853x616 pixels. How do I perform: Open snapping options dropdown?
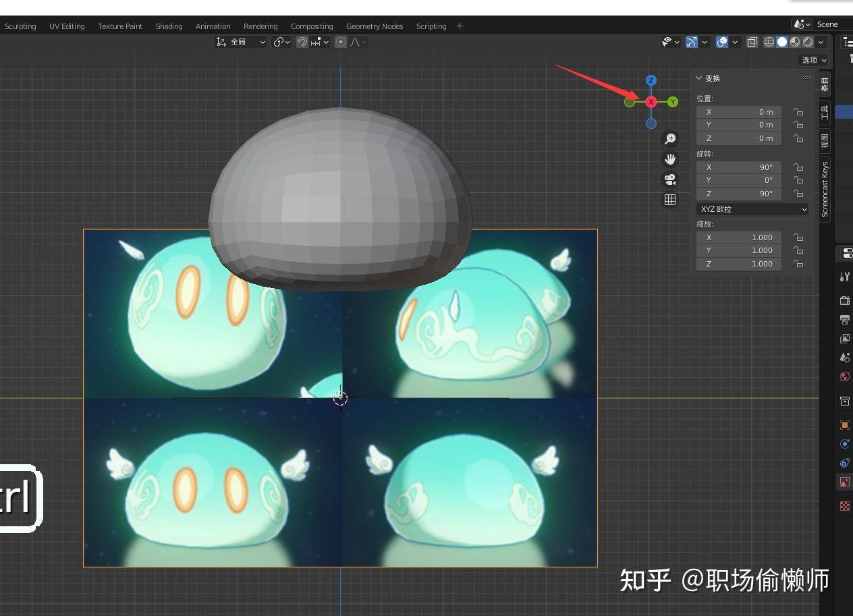320,42
